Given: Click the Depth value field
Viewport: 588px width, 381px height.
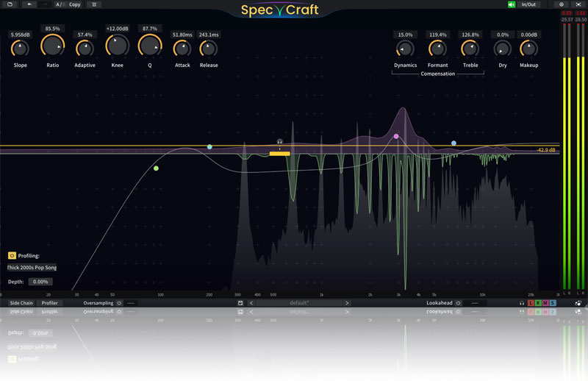Looking at the screenshot, I should [40, 282].
